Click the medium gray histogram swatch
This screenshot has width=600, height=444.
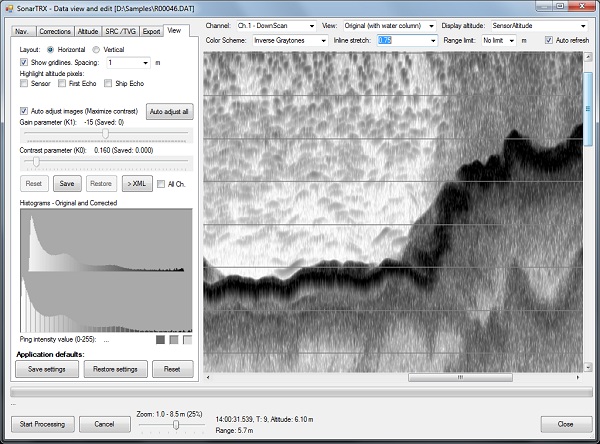tap(174, 340)
